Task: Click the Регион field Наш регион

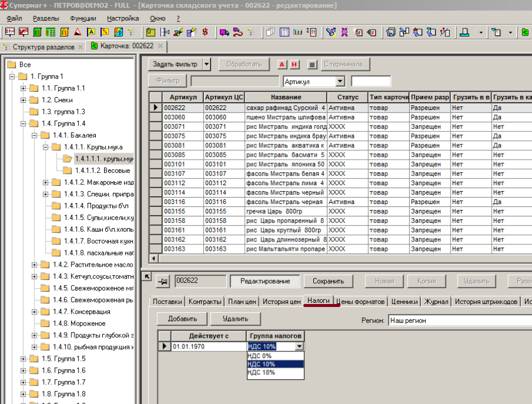Action: (x=460, y=321)
